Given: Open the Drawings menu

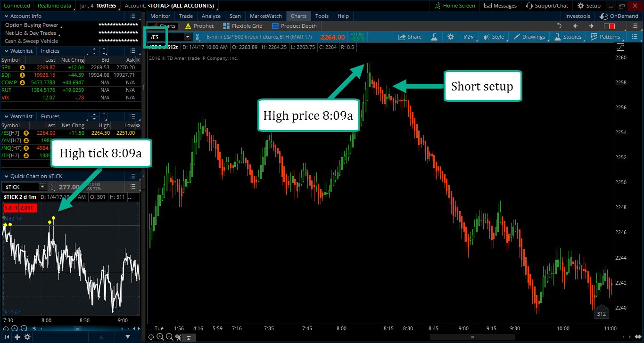Looking at the screenshot, I should (529, 37).
